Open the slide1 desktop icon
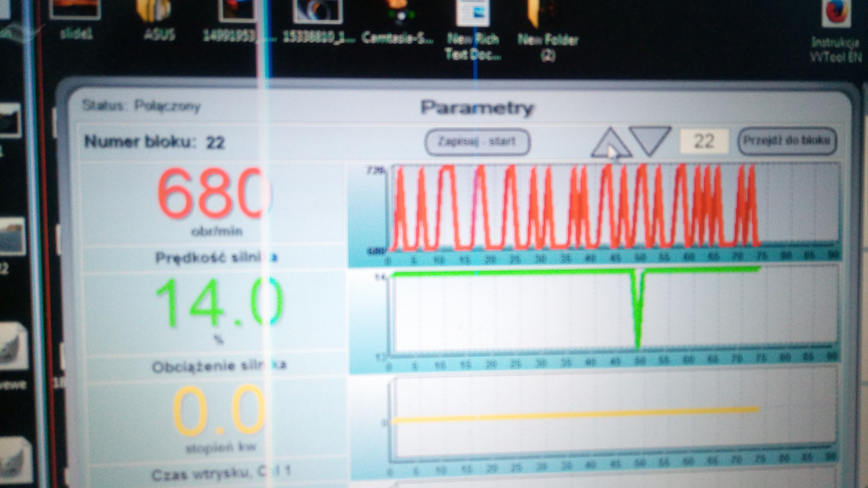 [75, 14]
